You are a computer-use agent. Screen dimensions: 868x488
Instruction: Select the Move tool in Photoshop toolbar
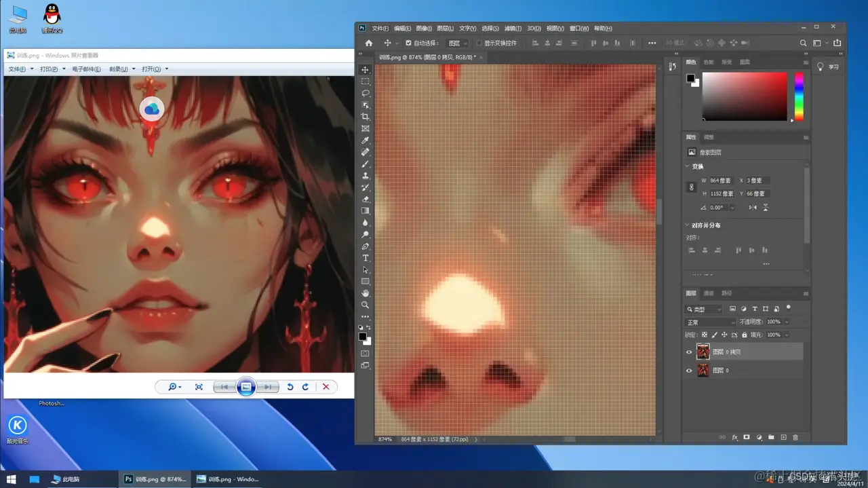[366, 70]
